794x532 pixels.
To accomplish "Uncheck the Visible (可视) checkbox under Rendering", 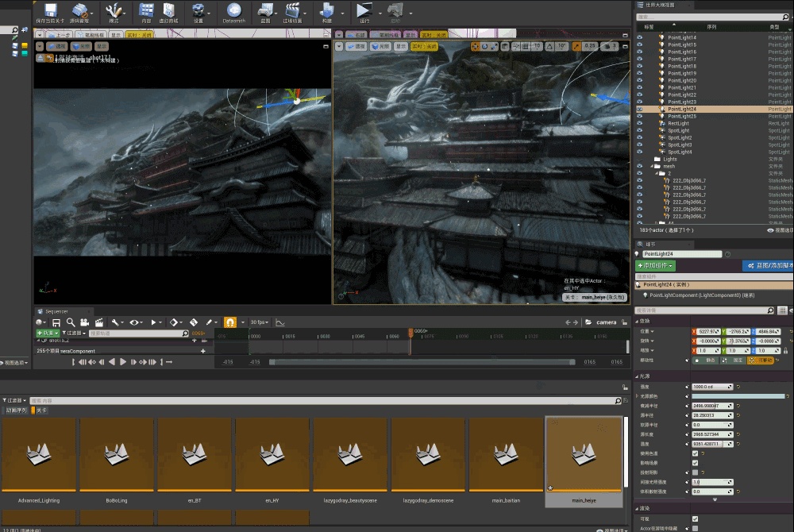I will [x=695, y=519].
